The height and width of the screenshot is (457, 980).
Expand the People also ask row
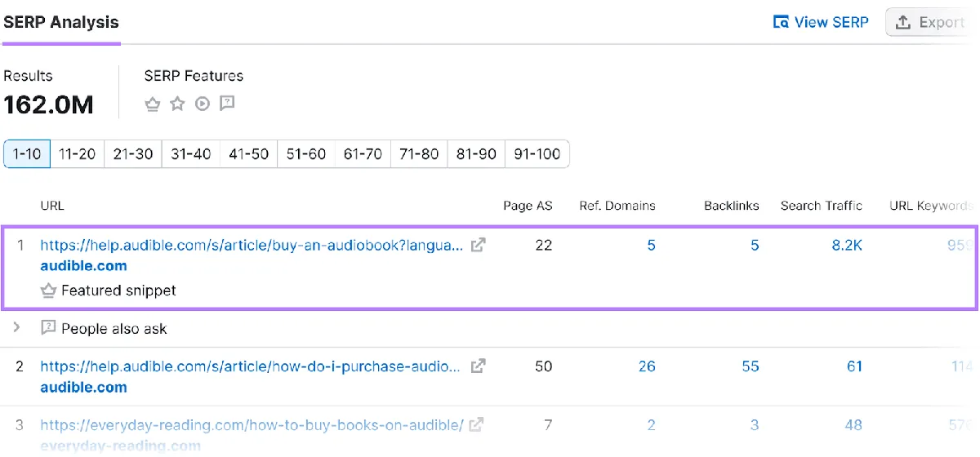[16, 328]
